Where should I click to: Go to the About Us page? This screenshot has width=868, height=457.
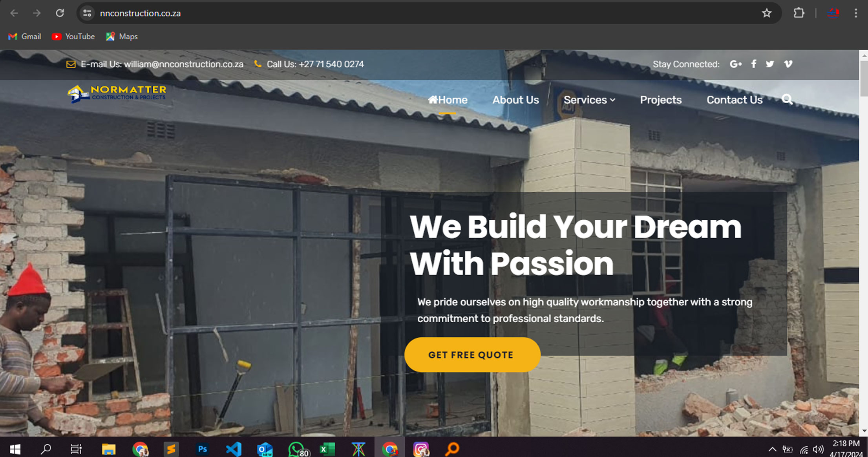pyautogui.click(x=515, y=100)
